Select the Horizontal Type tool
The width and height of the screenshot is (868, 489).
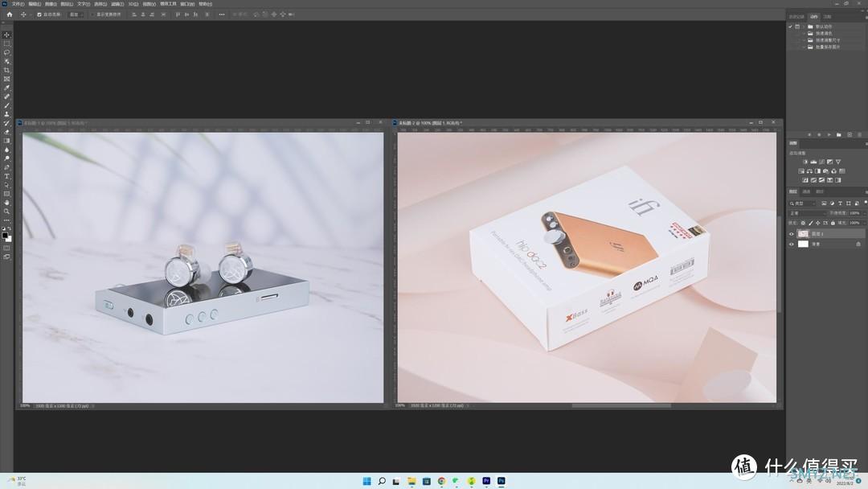6,176
